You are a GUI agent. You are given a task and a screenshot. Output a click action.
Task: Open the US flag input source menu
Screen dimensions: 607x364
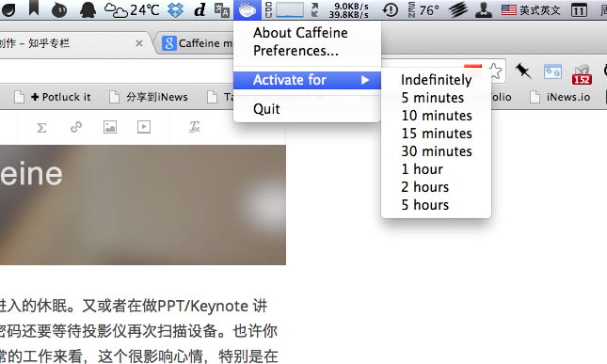tap(531, 9)
